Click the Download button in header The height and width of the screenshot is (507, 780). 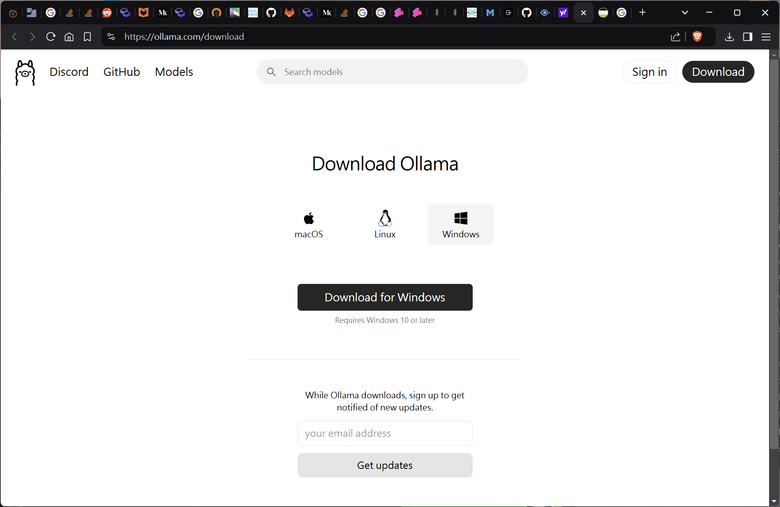click(x=718, y=72)
